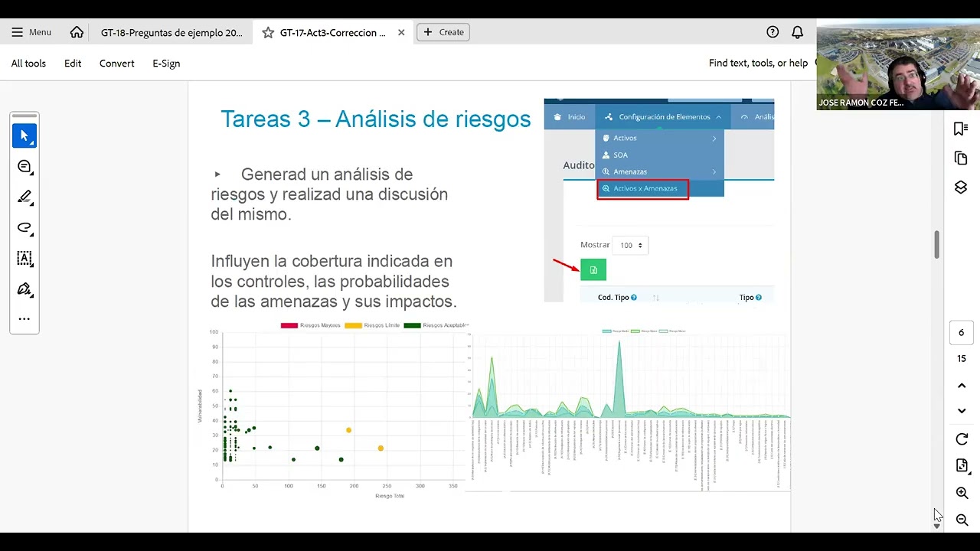Close the GT-17-Act3-Correccion tab
The height and width of the screenshot is (551, 980).
click(401, 33)
